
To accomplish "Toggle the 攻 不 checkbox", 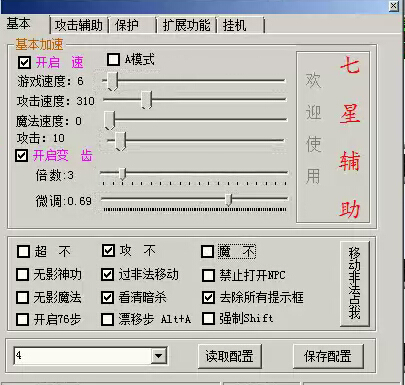I will (x=108, y=251).
